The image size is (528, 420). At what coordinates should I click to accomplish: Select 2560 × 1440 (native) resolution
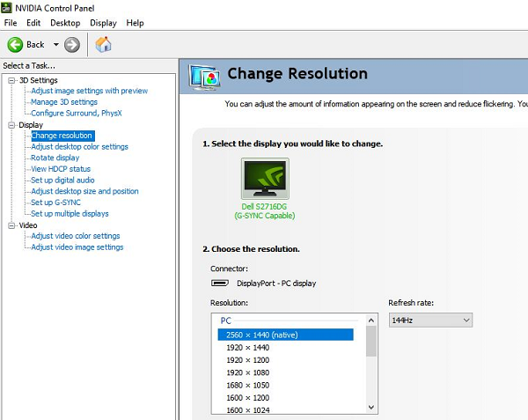click(285, 335)
